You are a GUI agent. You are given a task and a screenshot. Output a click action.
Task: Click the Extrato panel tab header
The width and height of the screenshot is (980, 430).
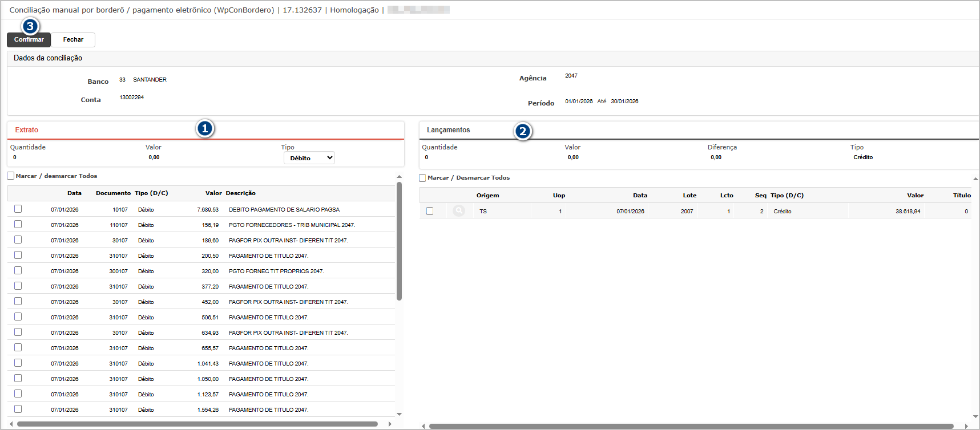(27, 130)
